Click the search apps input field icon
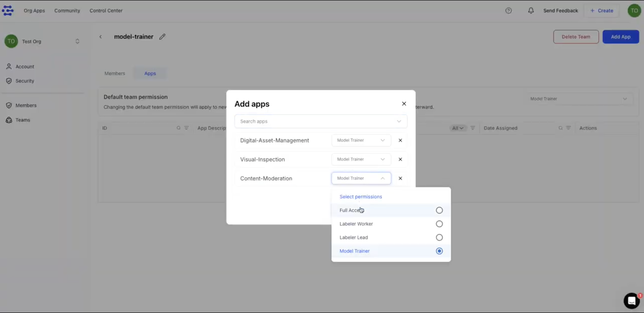This screenshot has height=313, width=644. pyautogui.click(x=399, y=121)
